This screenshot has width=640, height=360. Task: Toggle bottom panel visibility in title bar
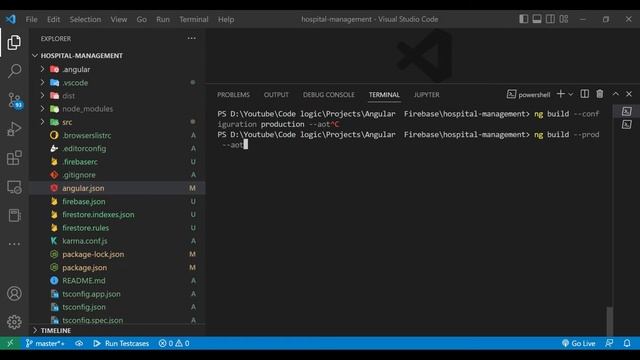(x=537, y=19)
